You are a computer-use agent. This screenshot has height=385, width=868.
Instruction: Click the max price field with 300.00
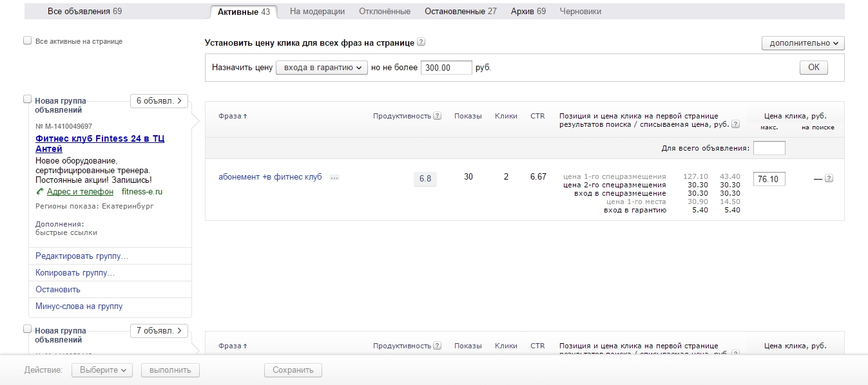click(x=447, y=68)
